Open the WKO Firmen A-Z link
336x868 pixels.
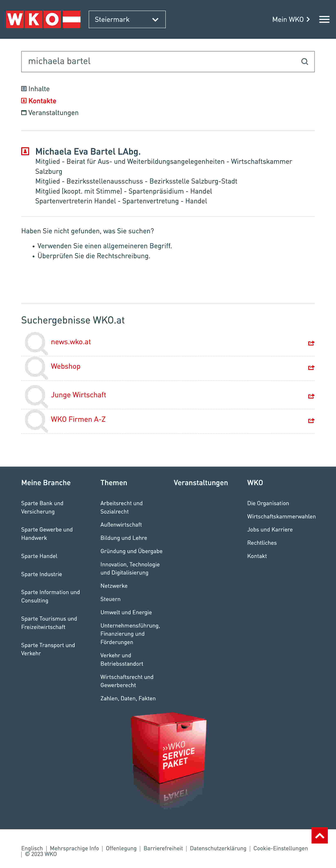pyautogui.click(x=78, y=419)
